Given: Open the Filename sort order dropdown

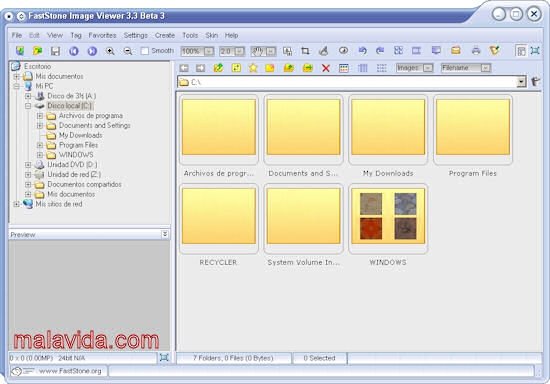Looking at the screenshot, I should 485,68.
